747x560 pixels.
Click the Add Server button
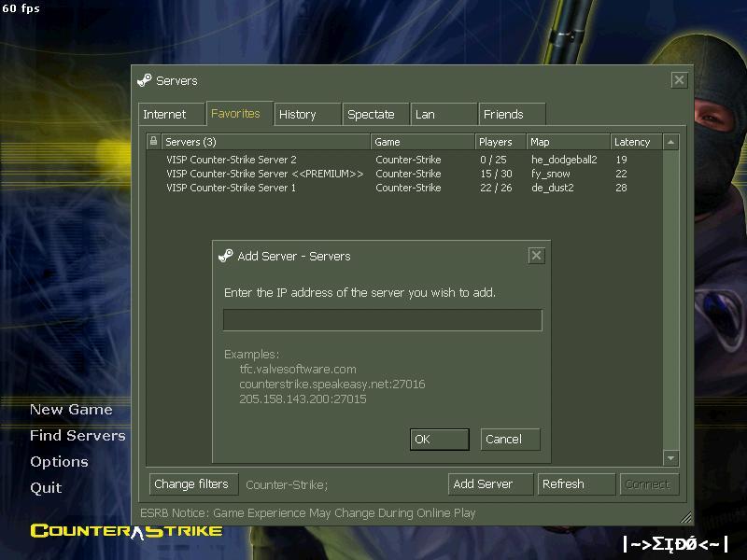(x=491, y=484)
